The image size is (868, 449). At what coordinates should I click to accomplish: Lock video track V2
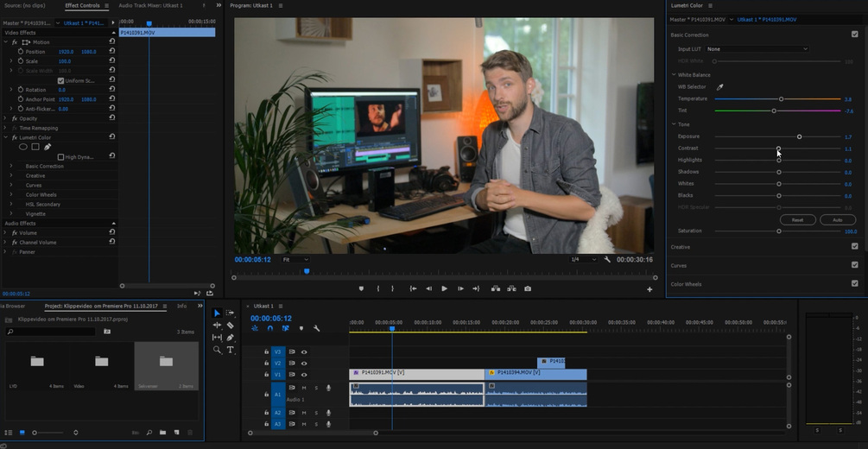click(266, 364)
